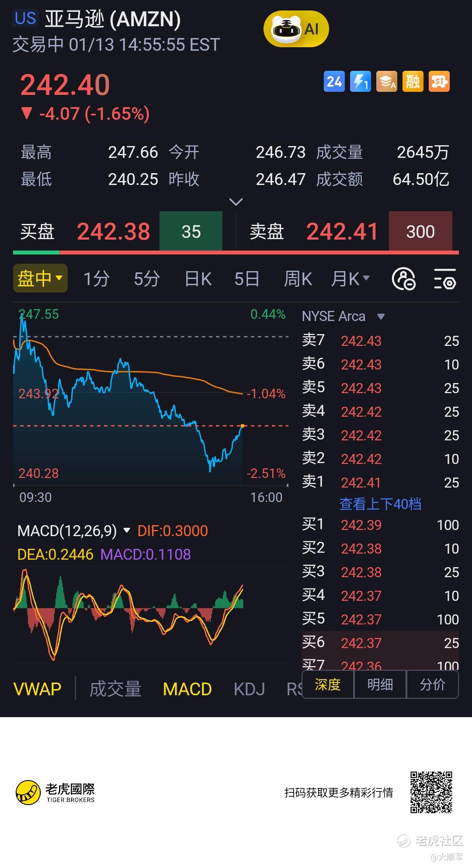Open 查看上下40档 order book link
Viewport: 472px width, 868px height.
pos(381,504)
